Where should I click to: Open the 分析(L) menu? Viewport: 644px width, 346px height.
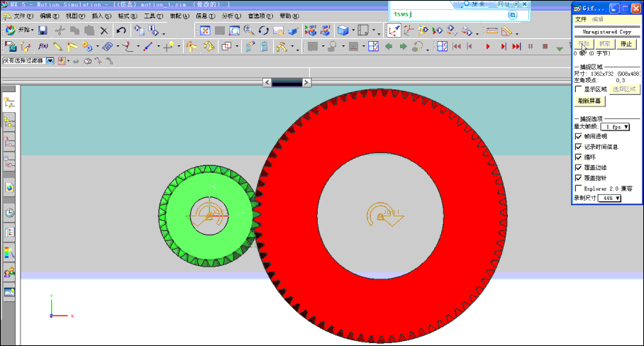coord(231,16)
